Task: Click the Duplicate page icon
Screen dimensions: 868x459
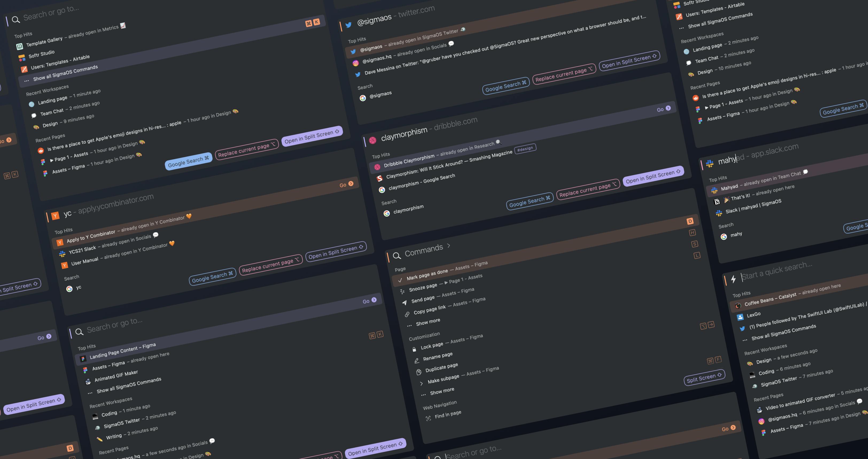Action: 419,372
